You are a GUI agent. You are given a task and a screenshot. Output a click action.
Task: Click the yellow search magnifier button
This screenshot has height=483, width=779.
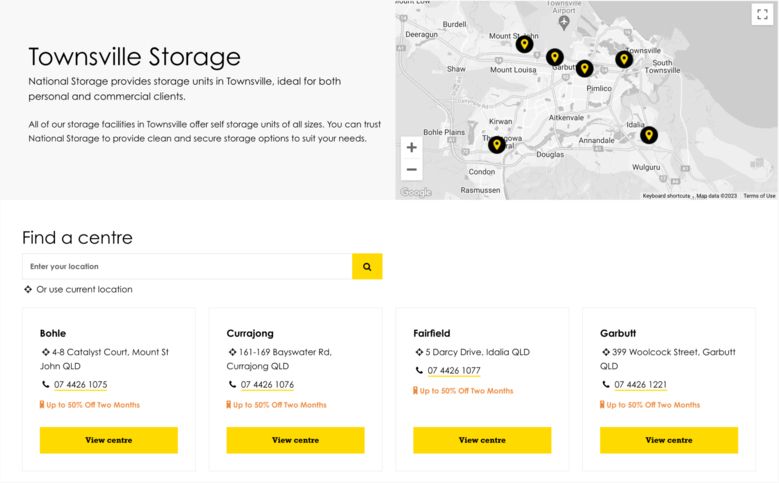367,266
